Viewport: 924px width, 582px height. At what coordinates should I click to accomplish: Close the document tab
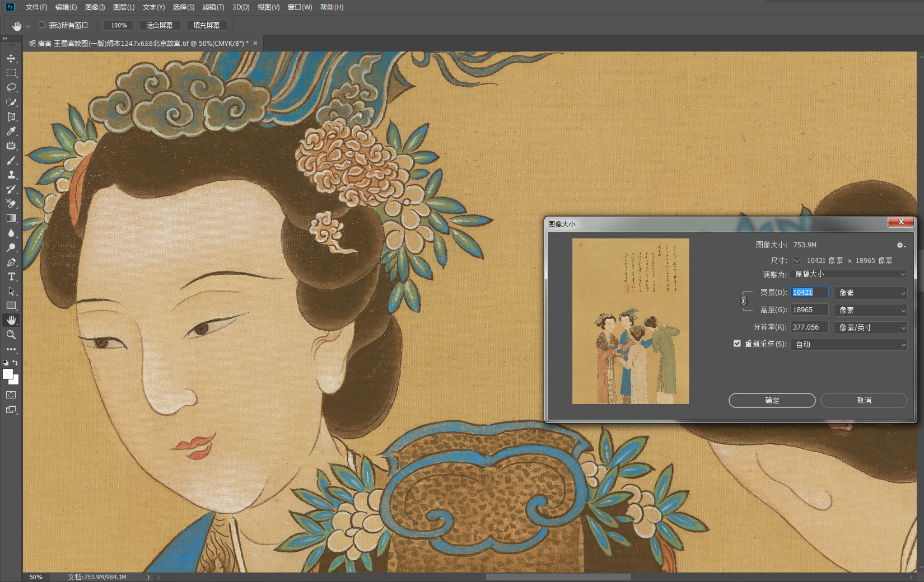(x=255, y=43)
